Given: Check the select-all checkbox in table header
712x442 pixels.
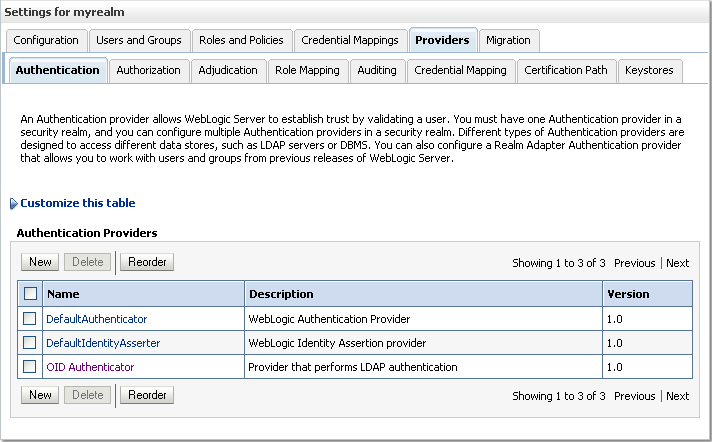Looking at the screenshot, I should [x=31, y=294].
